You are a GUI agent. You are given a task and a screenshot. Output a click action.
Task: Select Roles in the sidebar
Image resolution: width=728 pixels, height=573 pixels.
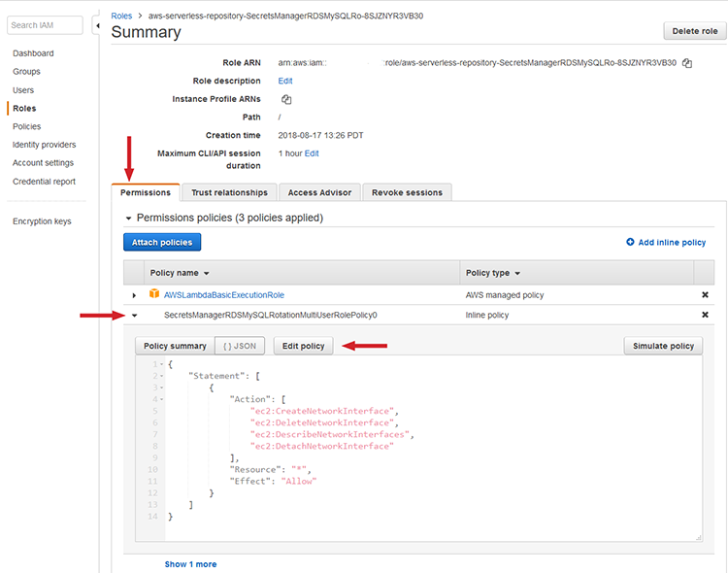coord(24,108)
